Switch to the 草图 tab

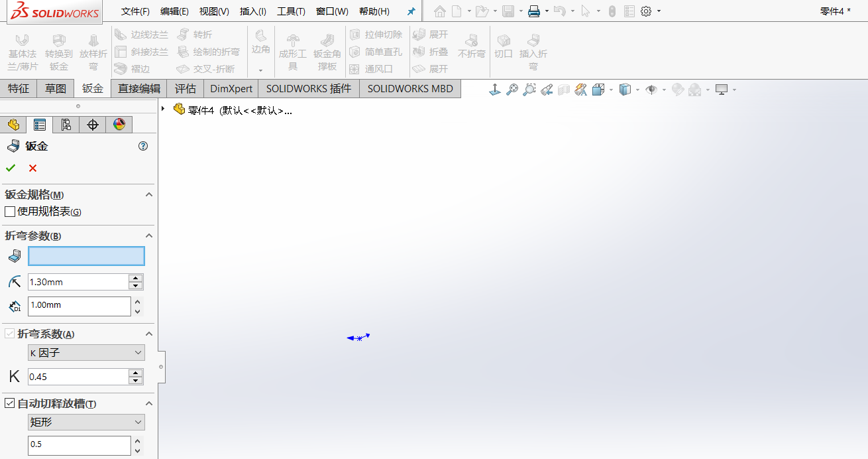click(56, 89)
